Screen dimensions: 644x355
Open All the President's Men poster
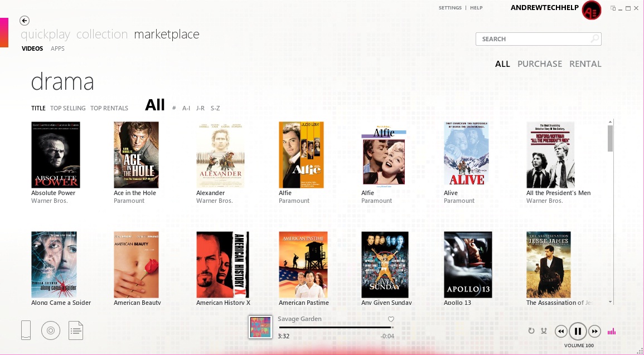550,155
